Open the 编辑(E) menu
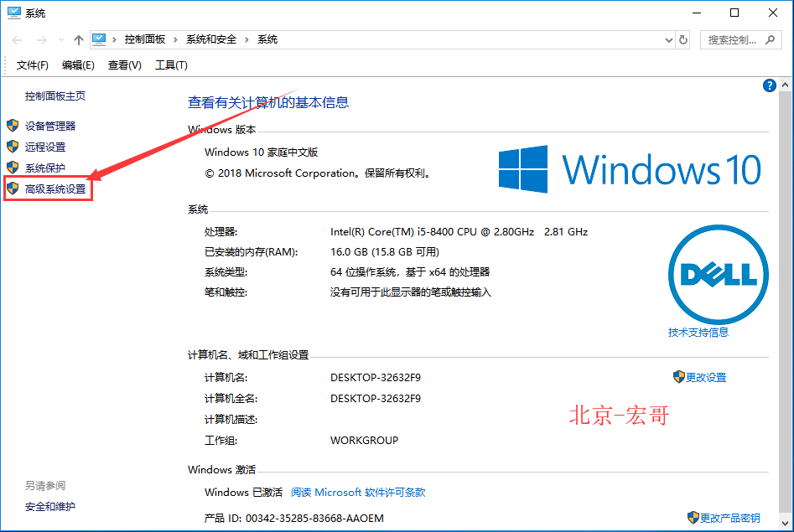This screenshot has height=532, width=794. 78,65
